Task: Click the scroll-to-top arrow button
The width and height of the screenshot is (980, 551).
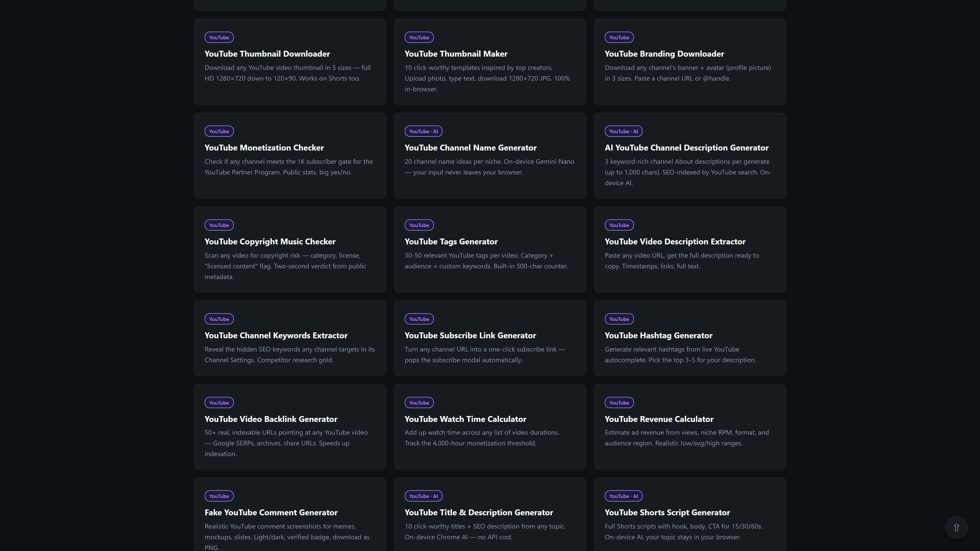Action: pos(956,528)
